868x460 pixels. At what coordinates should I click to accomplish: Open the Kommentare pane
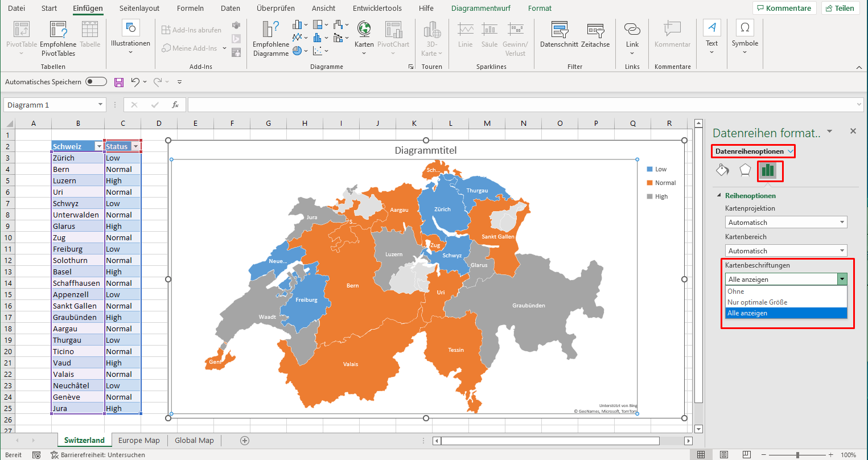784,8
